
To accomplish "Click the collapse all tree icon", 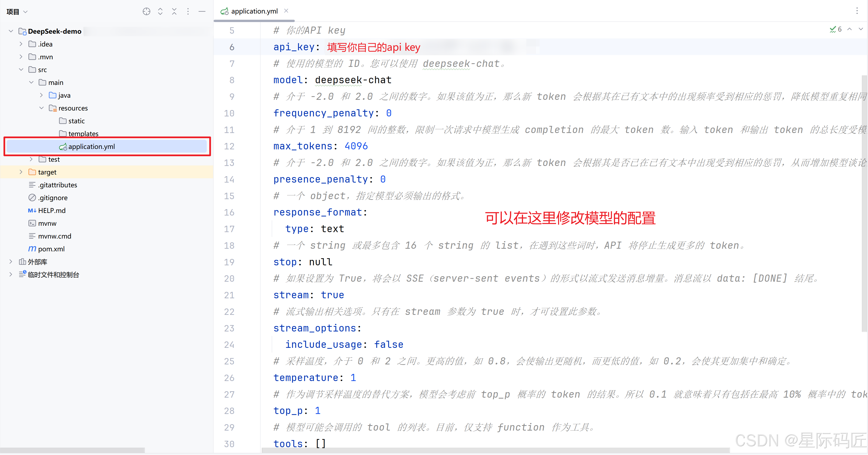I will pos(174,11).
